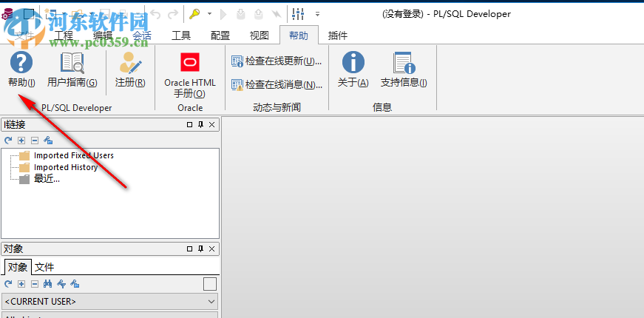Screen dimensions: 644x318
Task: Click the filter funnel icon in object browser
Action: pyautogui.click(x=61, y=283)
